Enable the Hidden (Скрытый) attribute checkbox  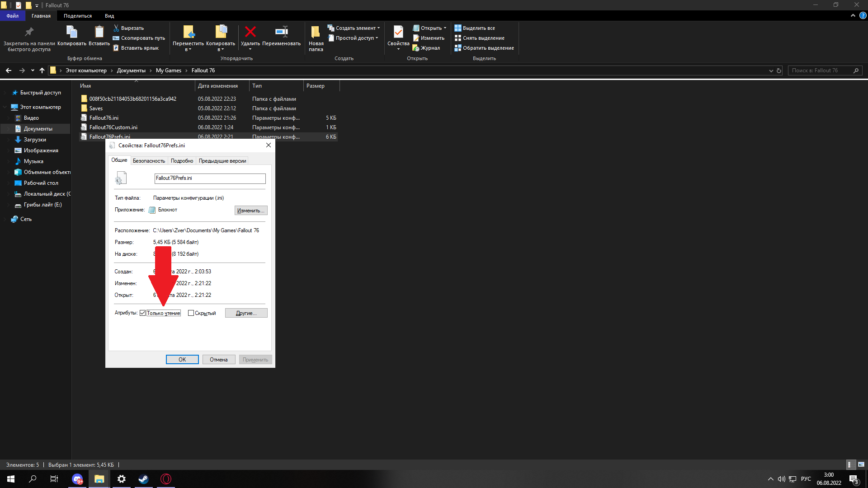191,313
